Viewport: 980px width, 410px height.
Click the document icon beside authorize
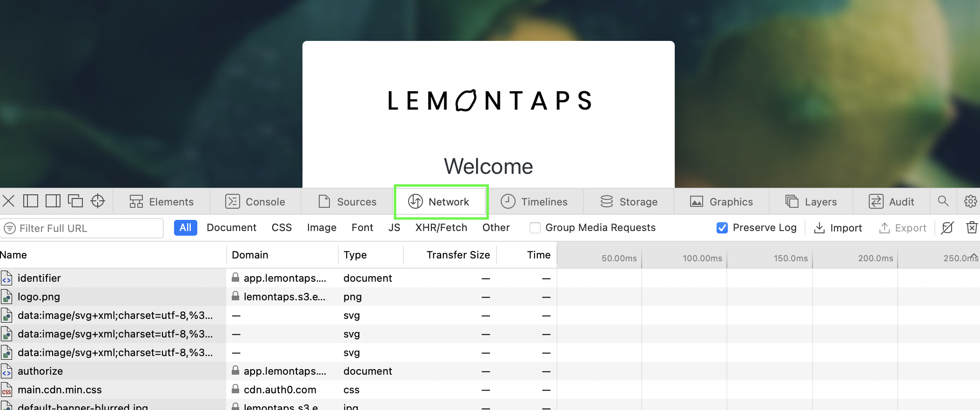(7, 371)
